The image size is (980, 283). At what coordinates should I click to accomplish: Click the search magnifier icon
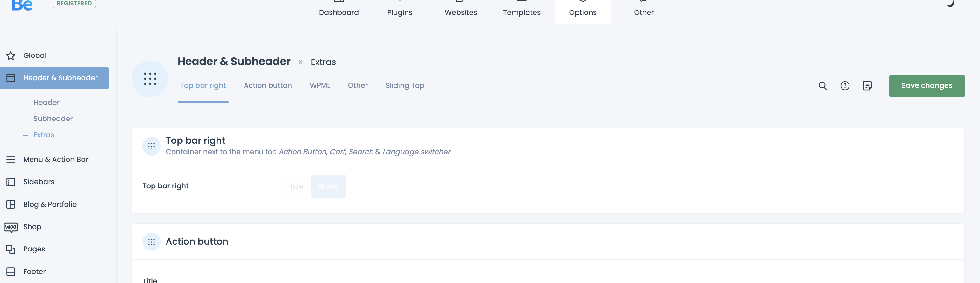[x=822, y=86]
